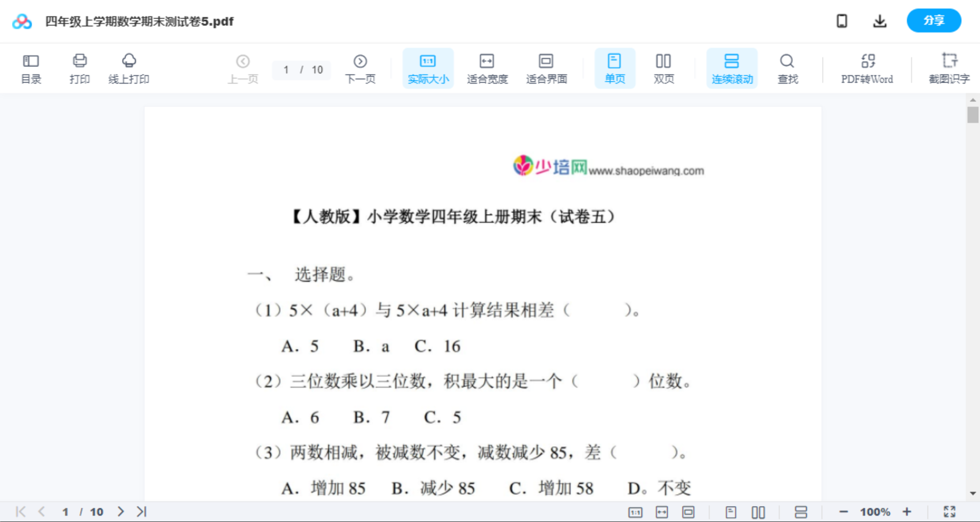980x522 pixels.
Task: Select 线上打印 online printing
Action: (x=129, y=68)
